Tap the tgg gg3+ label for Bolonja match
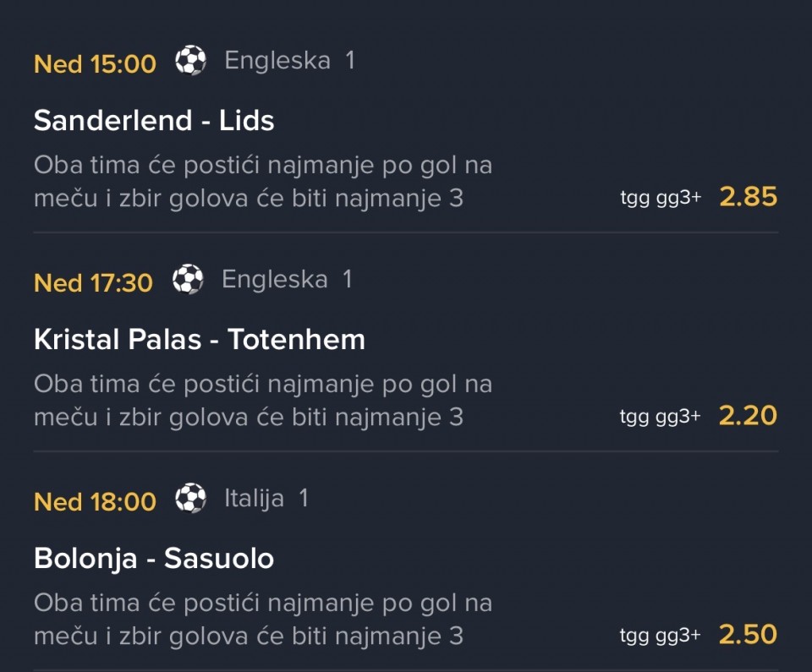This screenshot has height=672, width=812. [661, 636]
